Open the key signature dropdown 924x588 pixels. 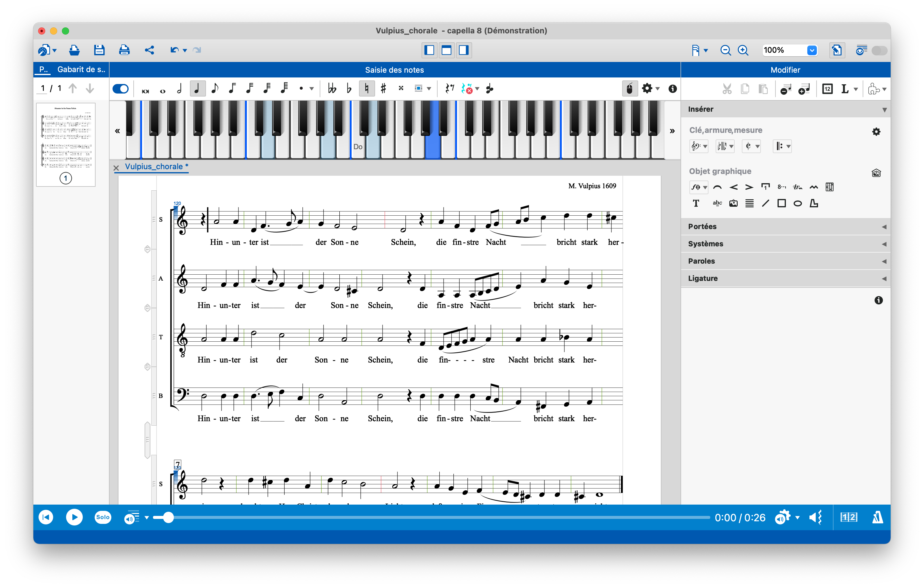click(x=725, y=146)
